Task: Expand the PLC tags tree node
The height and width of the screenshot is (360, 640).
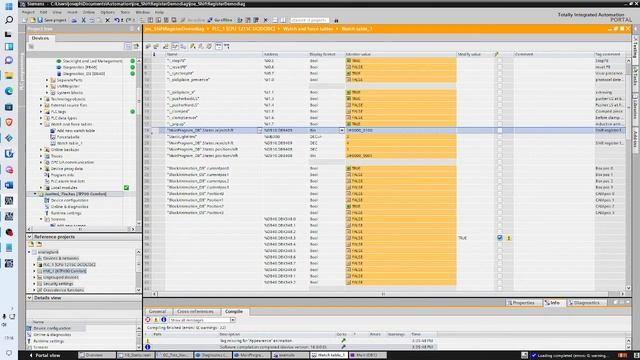Action: (41, 111)
